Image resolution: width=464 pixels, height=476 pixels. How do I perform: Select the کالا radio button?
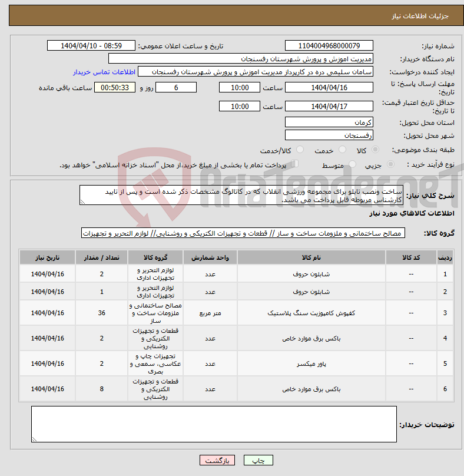point(376,150)
